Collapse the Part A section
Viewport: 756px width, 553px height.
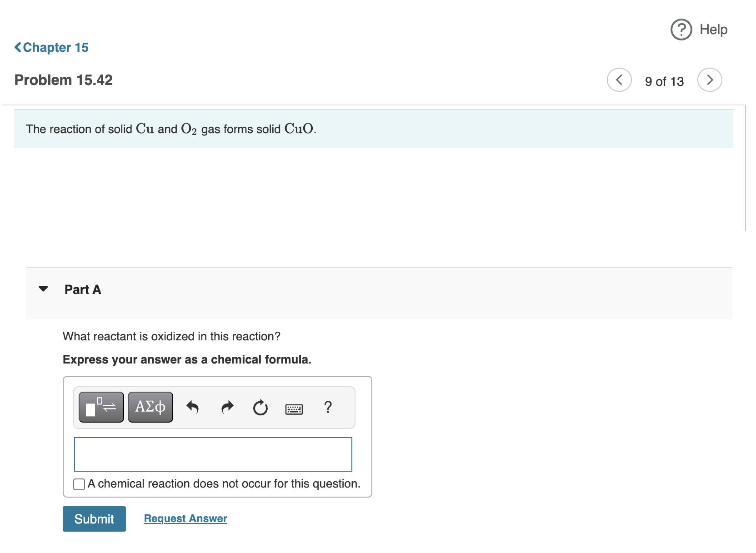click(x=43, y=289)
